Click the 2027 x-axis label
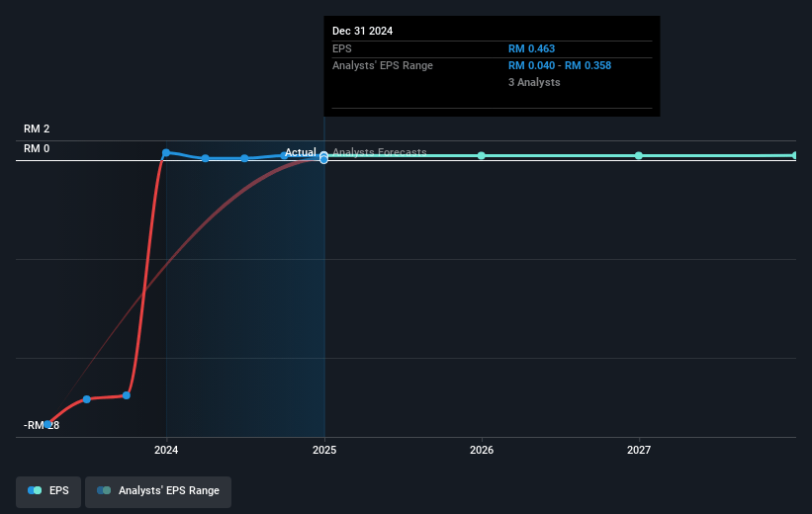The height and width of the screenshot is (514, 812). [x=639, y=451]
